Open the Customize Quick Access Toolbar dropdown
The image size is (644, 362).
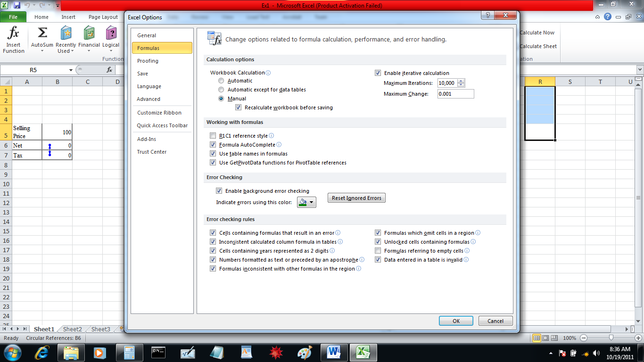click(58, 6)
